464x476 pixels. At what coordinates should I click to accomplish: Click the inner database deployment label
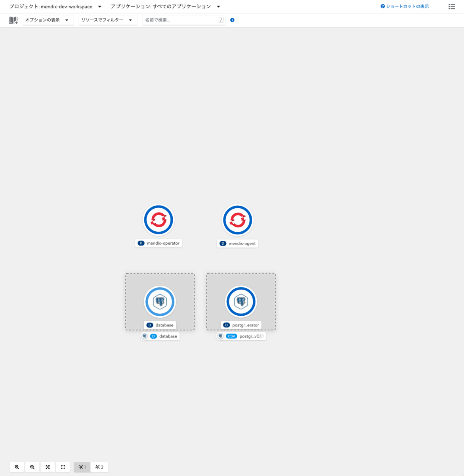tap(160, 325)
